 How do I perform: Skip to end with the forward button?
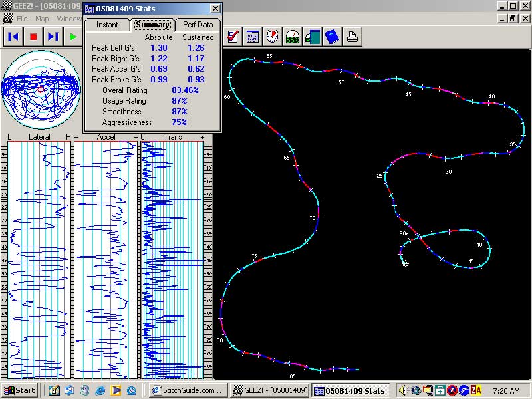point(53,37)
